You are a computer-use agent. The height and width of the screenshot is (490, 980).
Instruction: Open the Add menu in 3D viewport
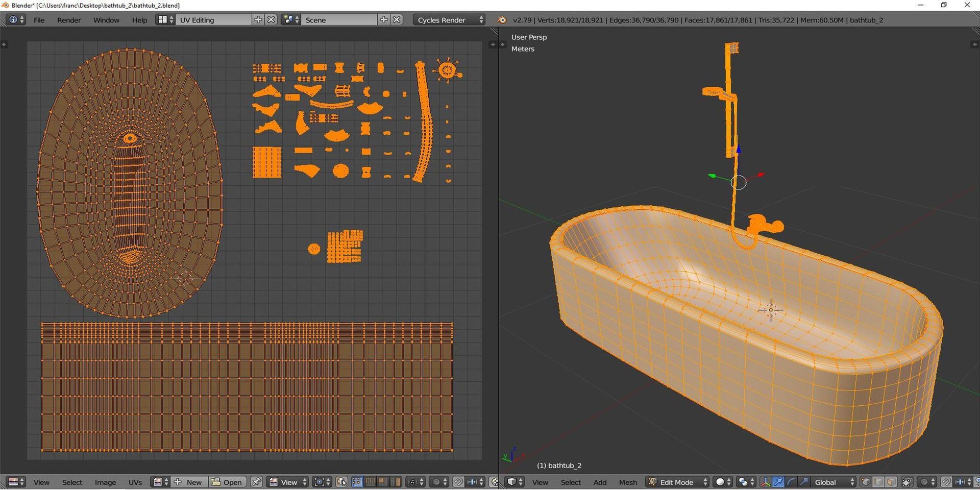(600, 482)
